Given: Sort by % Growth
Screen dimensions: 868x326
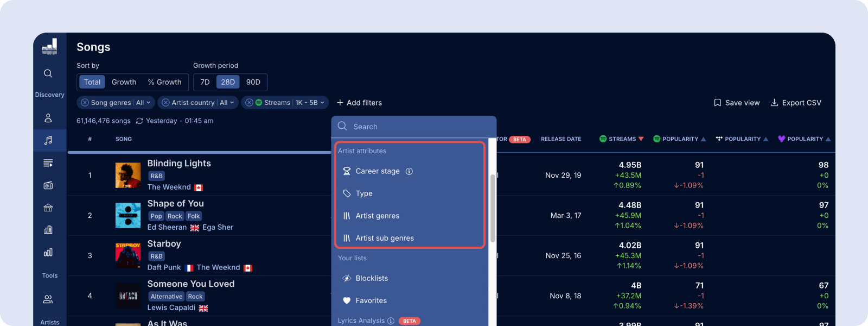Looking at the screenshot, I should (x=165, y=82).
